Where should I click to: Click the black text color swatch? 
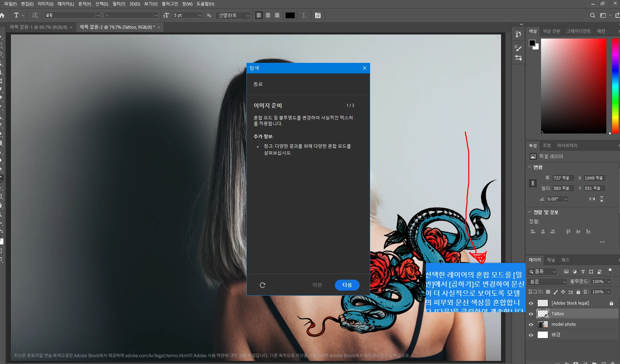(290, 15)
